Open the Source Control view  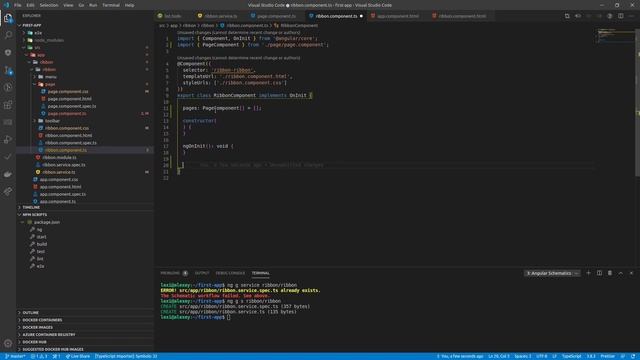tap(8, 70)
